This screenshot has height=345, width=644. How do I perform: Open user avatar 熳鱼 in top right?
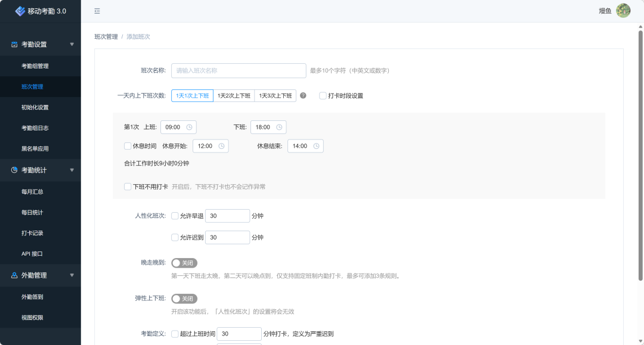[623, 11]
